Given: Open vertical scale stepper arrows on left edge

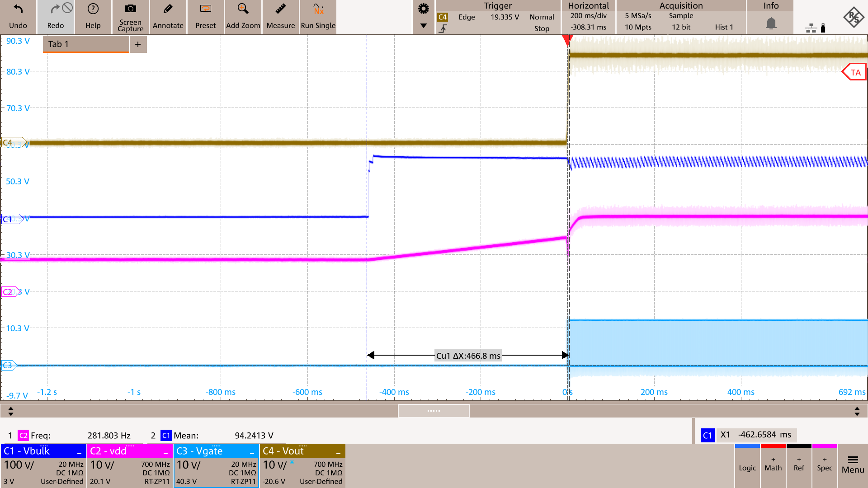Looking at the screenshot, I should [10, 411].
